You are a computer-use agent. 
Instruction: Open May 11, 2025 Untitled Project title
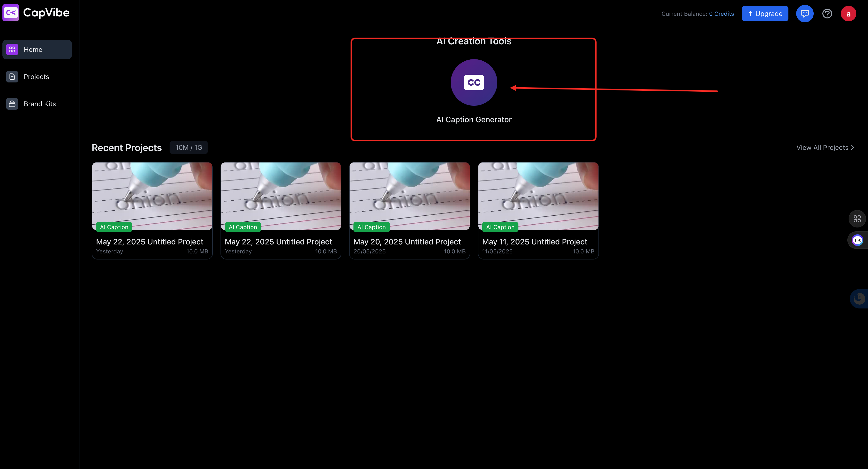click(x=534, y=242)
